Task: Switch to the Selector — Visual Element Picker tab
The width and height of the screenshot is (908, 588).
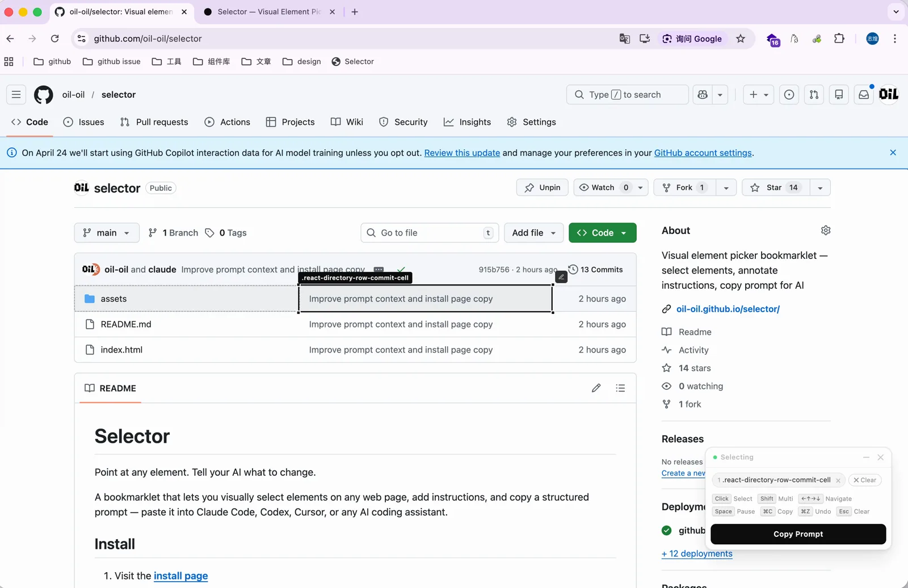Action: point(269,12)
